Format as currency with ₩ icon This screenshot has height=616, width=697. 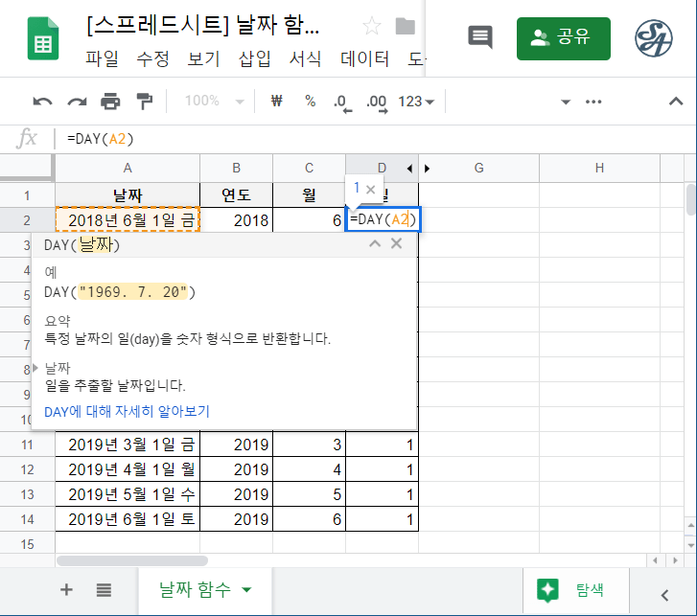[x=278, y=102]
